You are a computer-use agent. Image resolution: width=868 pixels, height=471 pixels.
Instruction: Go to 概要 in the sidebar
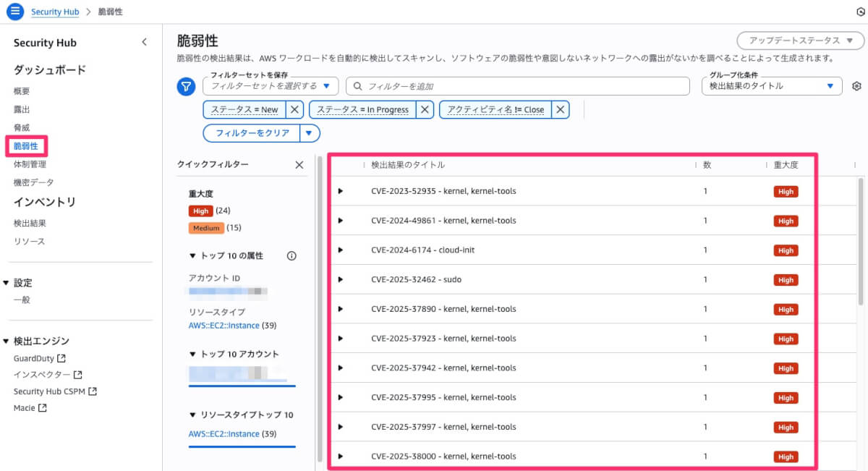click(x=22, y=91)
